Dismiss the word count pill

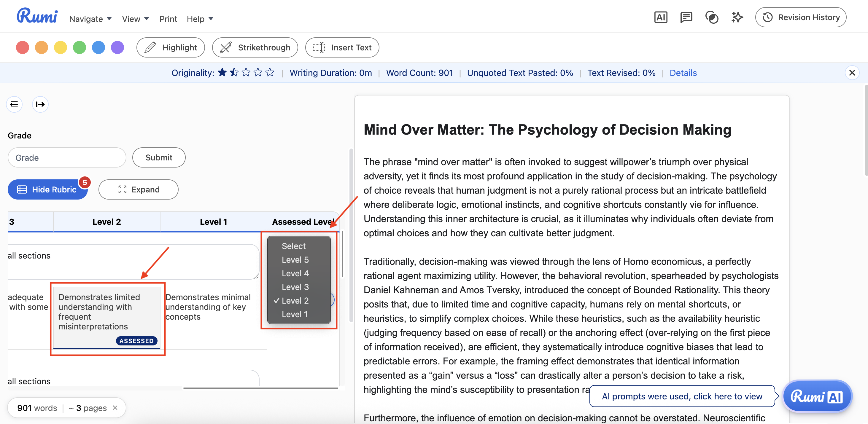115,408
